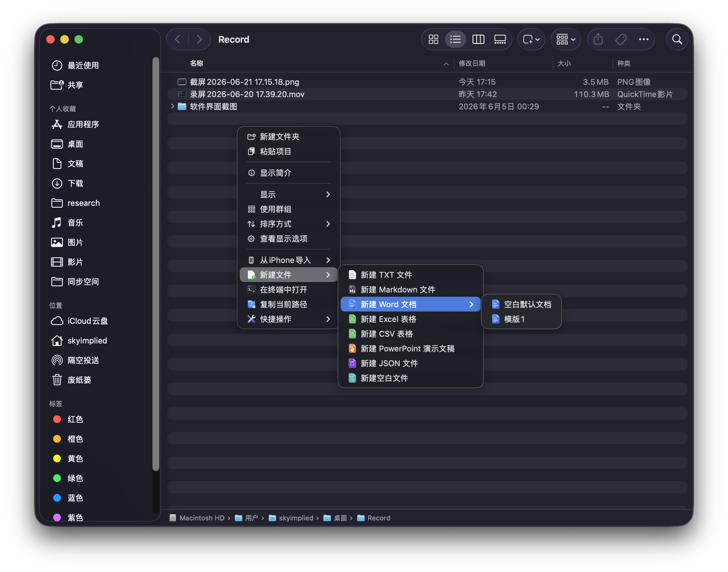Choose 在终端中打开 in context menu

[289, 289]
